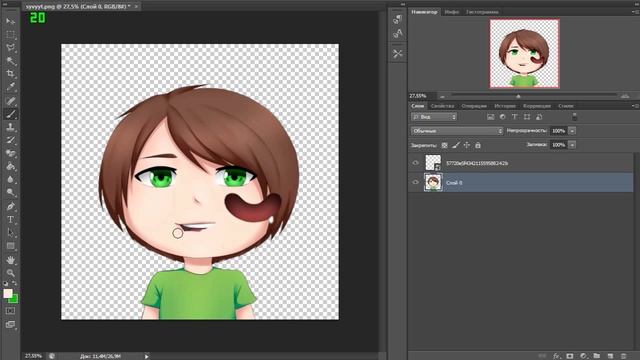The height and width of the screenshot is (360, 640).
Task: Toggle type layer filter
Action: pos(515,117)
